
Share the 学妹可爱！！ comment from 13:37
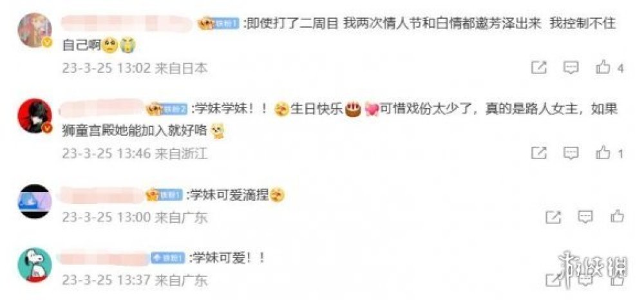(552, 280)
